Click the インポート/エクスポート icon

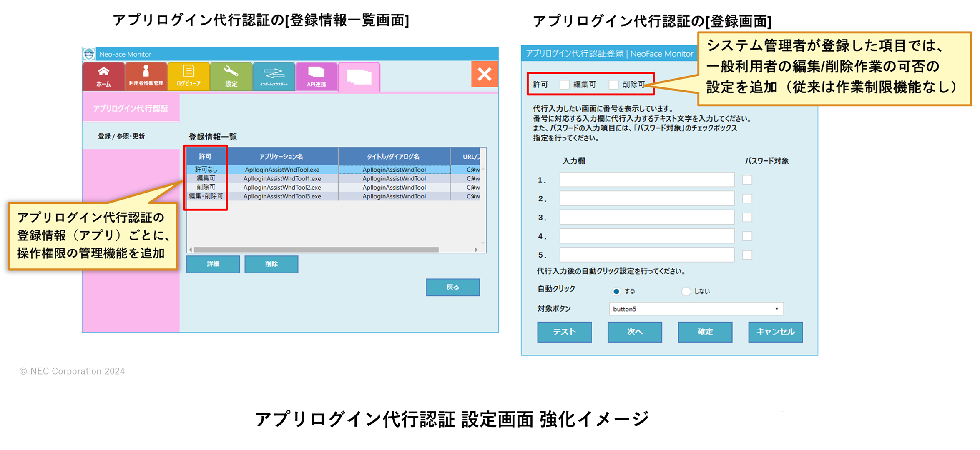(x=280, y=75)
